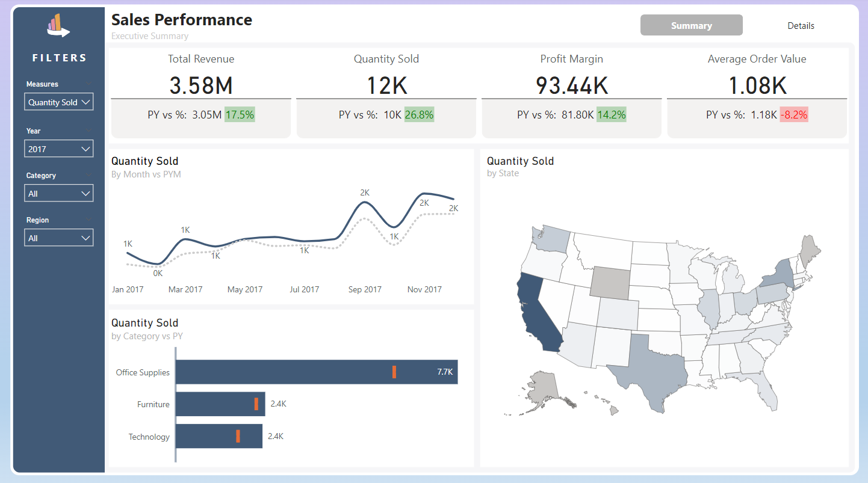Click the red -8.2% change badge

(794, 114)
